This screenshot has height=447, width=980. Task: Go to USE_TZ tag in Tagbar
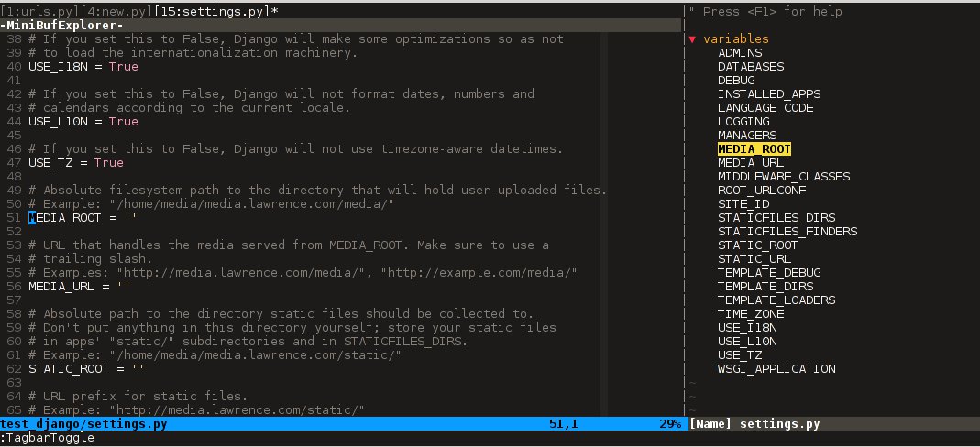[740, 355]
